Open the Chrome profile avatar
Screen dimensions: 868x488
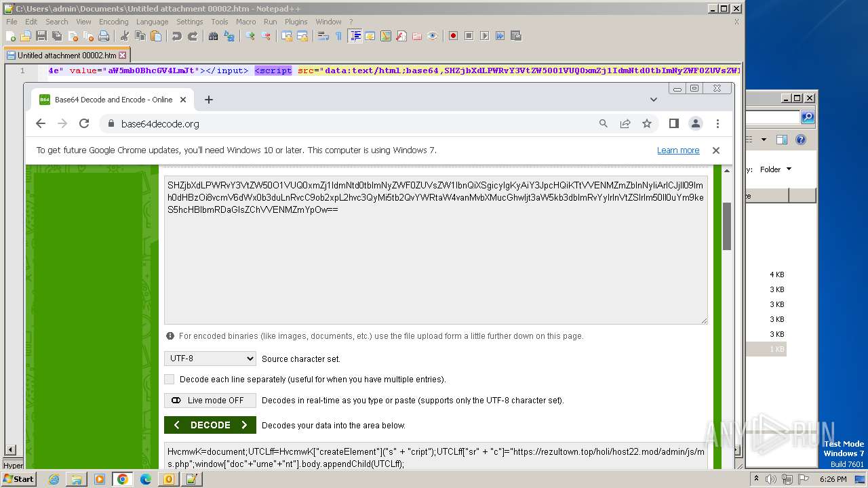[x=696, y=123]
